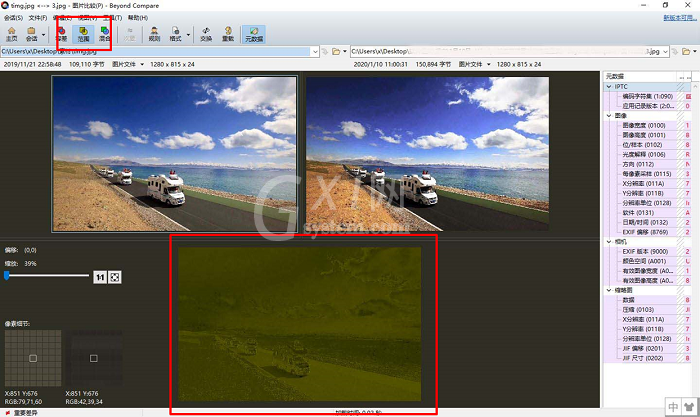700x417 pixels.
Task: Click the 中 input method indicator
Action: [x=673, y=407]
